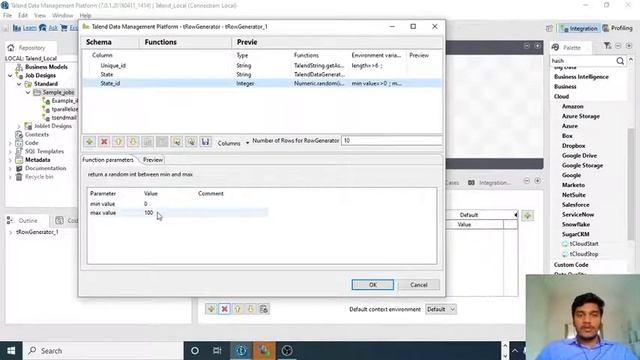This screenshot has height=360, width=640.
Task: Move the selected column down in schema toolbar
Action: pyautogui.click(x=133, y=142)
